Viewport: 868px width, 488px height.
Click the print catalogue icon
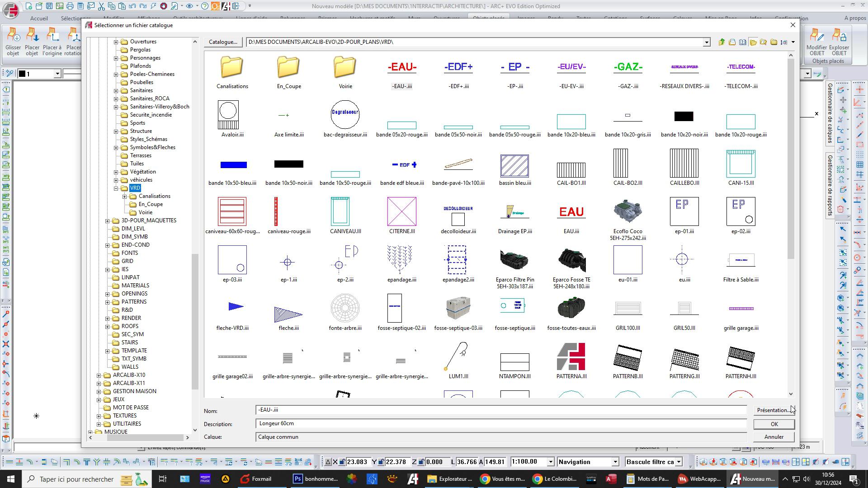[732, 42]
